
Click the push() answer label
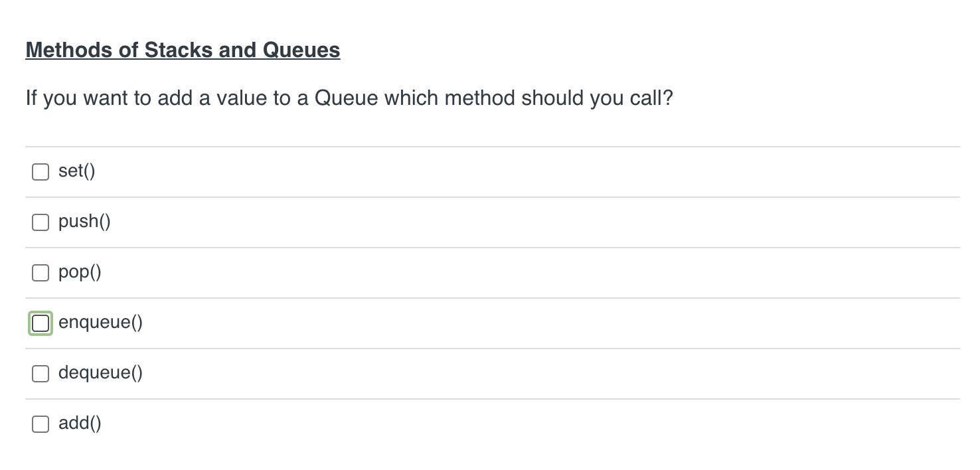coord(84,221)
